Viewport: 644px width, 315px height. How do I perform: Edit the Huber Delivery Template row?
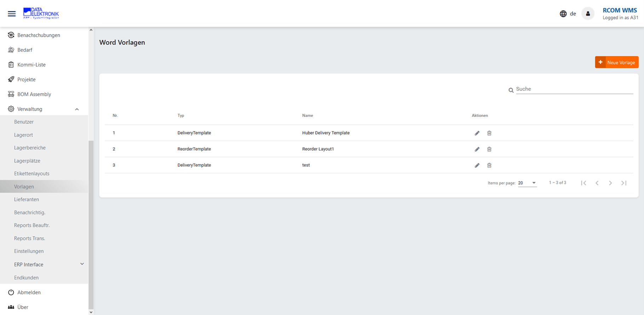point(477,133)
